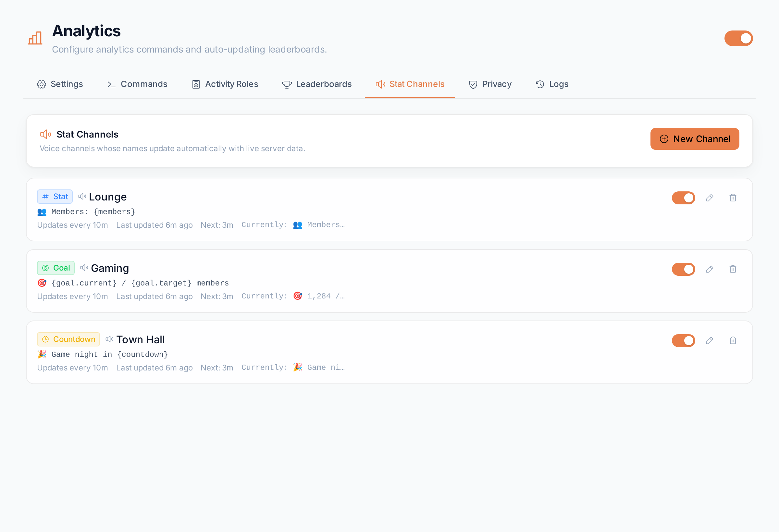Go to the Activity Roles tab
The width and height of the screenshot is (779, 532).
tap(225, 84)
